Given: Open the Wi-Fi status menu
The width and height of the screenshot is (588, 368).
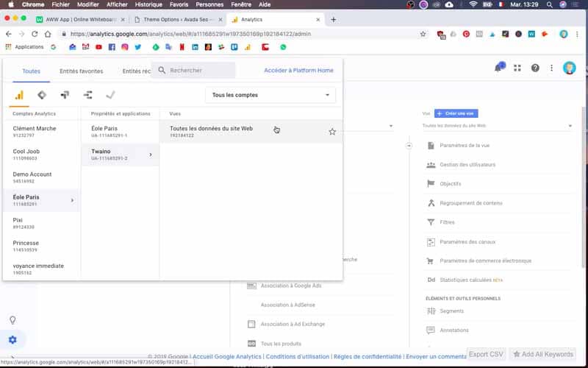Looking at the screenshot, I should (x=473, y=4).
